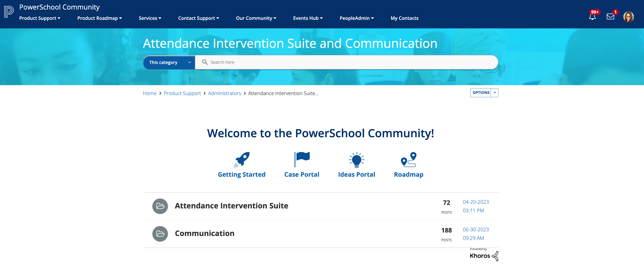644x264 pixels.
Task: Open the messages envelope icon
Action: pyautogui.click(x=610, y=17)
